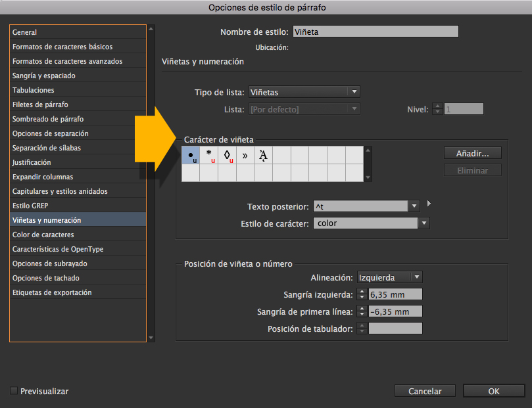Open the Texto posterior dropdown arrow
The image size is (532, 408).
click(414, 206)
